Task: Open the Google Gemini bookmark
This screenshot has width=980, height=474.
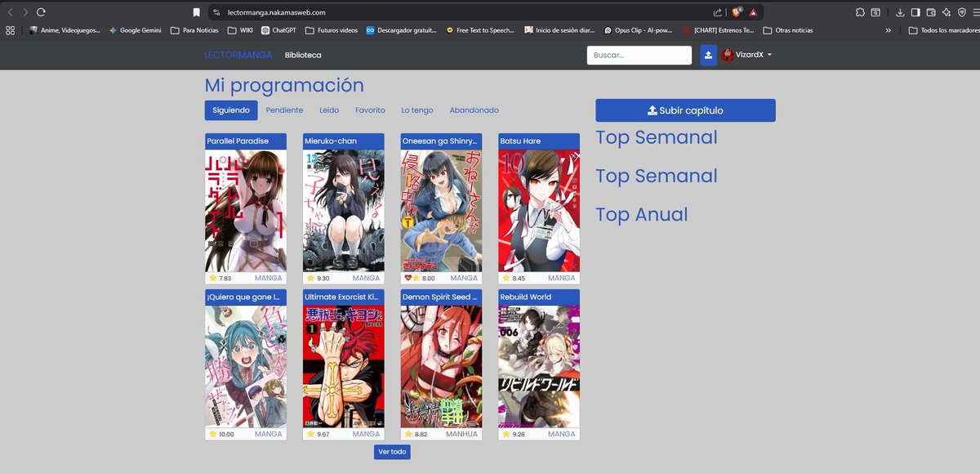Action: 135,30
